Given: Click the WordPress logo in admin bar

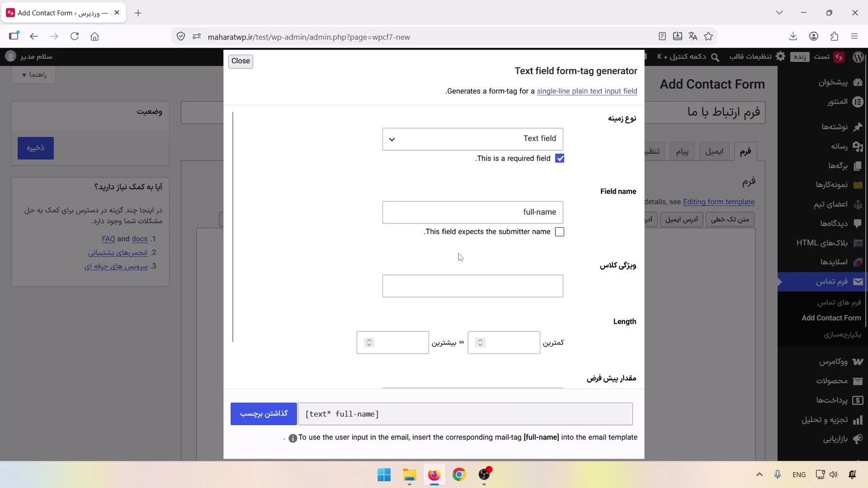Looking at the screenshot, I should (858, 56).
